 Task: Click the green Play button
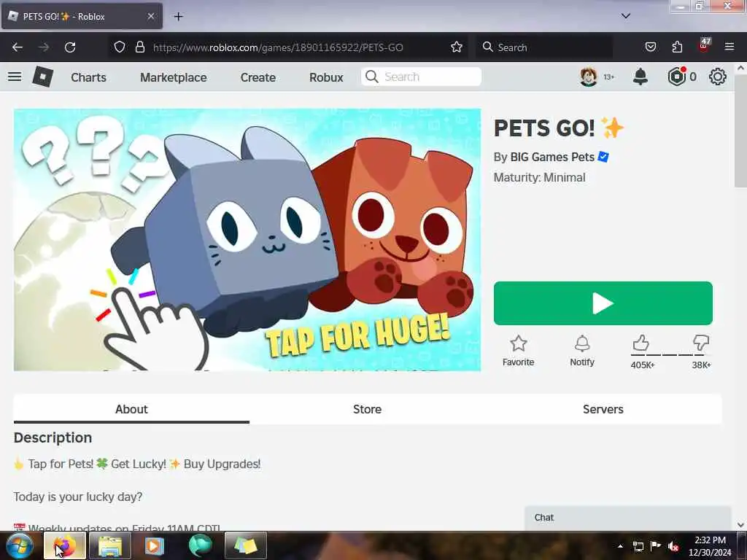click(x=603, y=303)
